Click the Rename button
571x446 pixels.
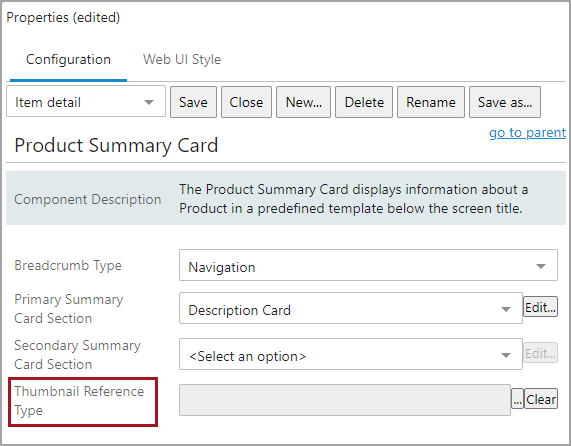[431, 102]
